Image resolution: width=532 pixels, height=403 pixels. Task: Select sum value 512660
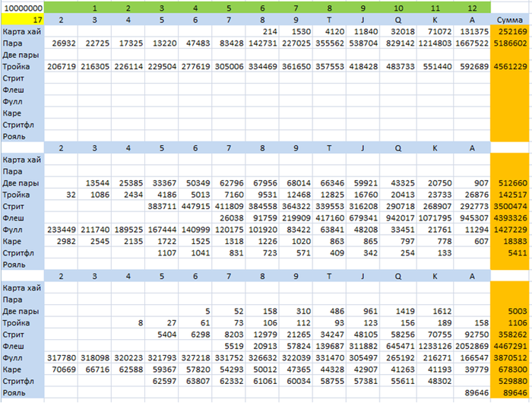click(510, 183)
